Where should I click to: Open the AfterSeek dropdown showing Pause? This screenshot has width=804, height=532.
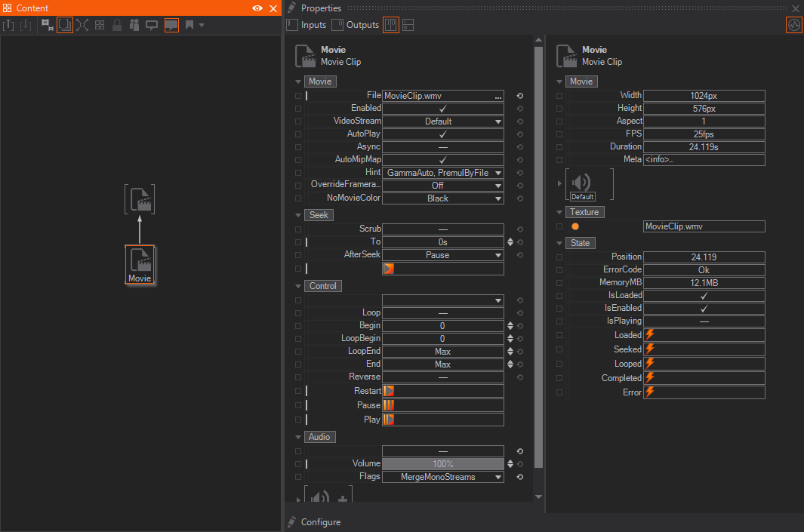(442, 255)
